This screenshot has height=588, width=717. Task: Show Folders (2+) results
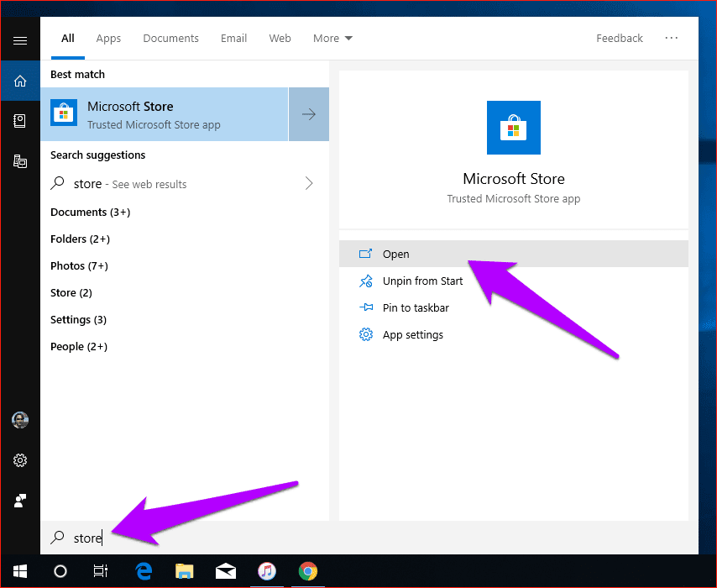[x=80, y=239]
